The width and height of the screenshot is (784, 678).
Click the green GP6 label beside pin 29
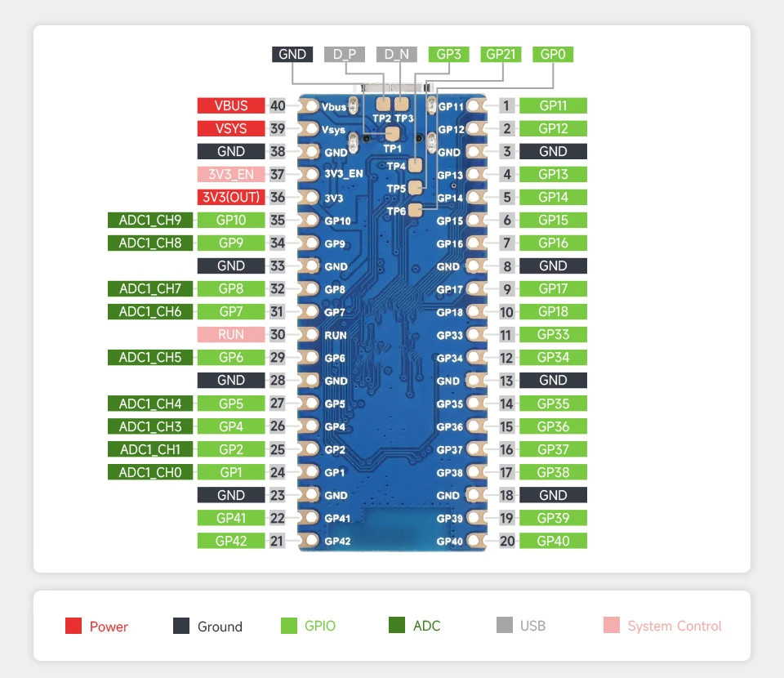tap(231, 358)
